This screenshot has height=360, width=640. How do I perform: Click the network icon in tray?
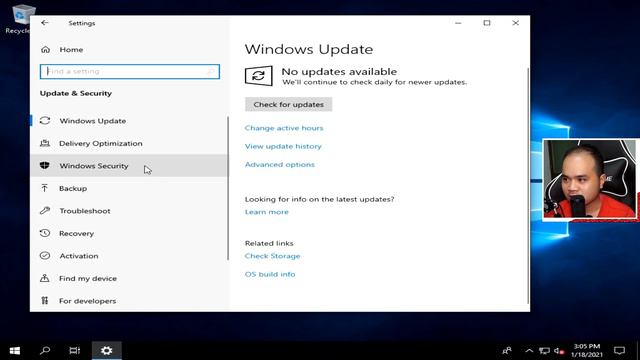coord(544,351)
